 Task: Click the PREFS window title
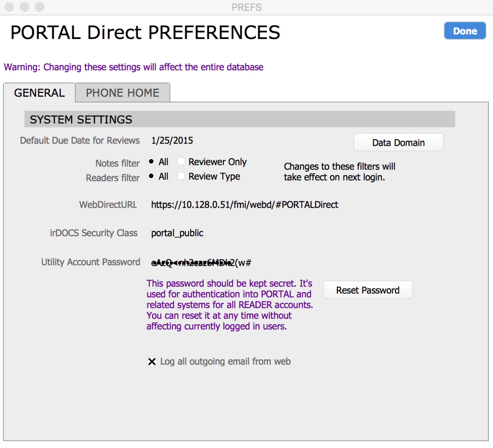pos(246,7)
